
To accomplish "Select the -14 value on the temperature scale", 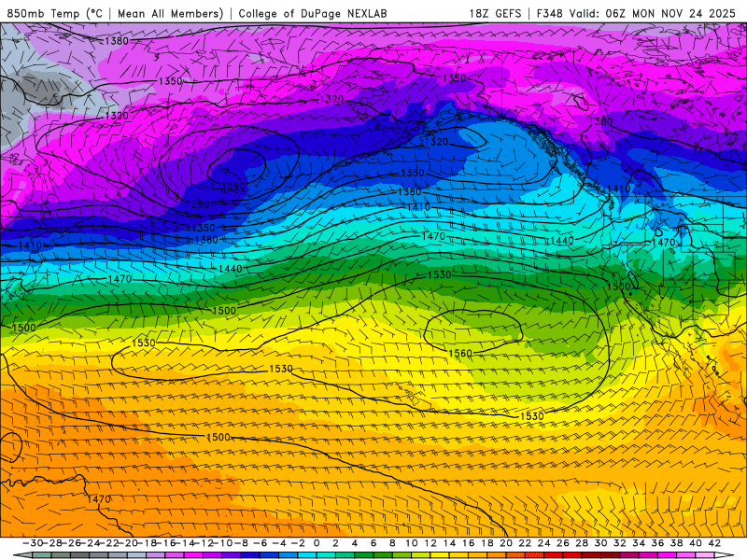I will tap(185, 543).
